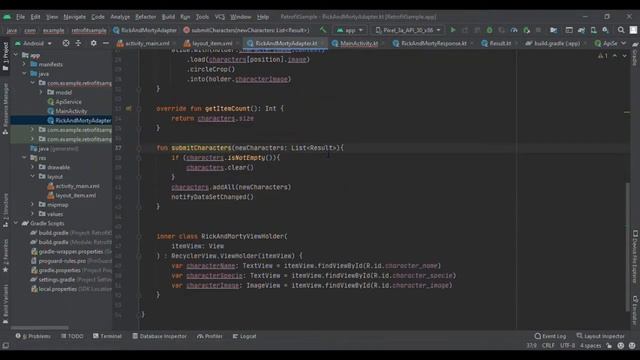Open Project Structure icon in toolbar
640x360 pixels.
(x=553, y=30)
